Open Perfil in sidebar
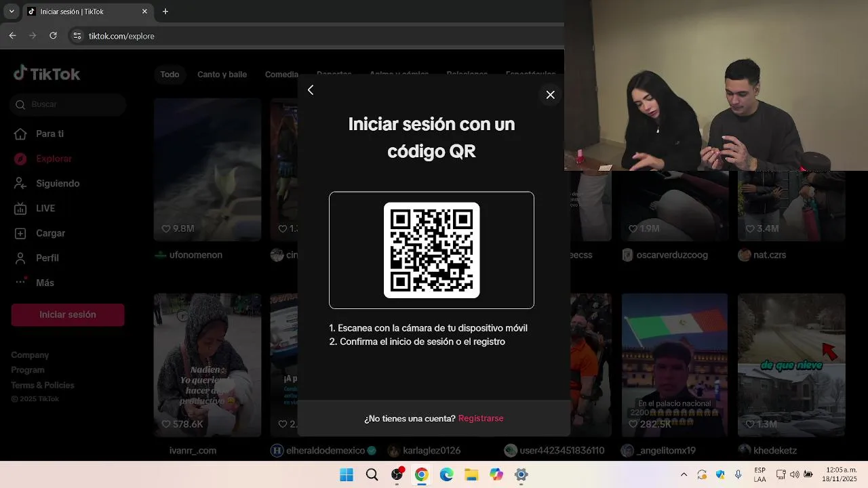 click(x=37, y=258)
